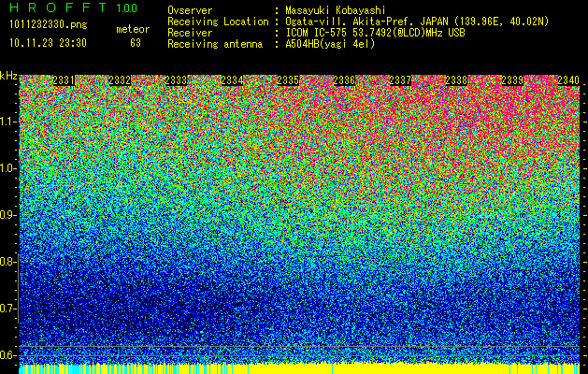
Task: Click the date stamp 10.11.23 23:30
Action: pos(48,43)
